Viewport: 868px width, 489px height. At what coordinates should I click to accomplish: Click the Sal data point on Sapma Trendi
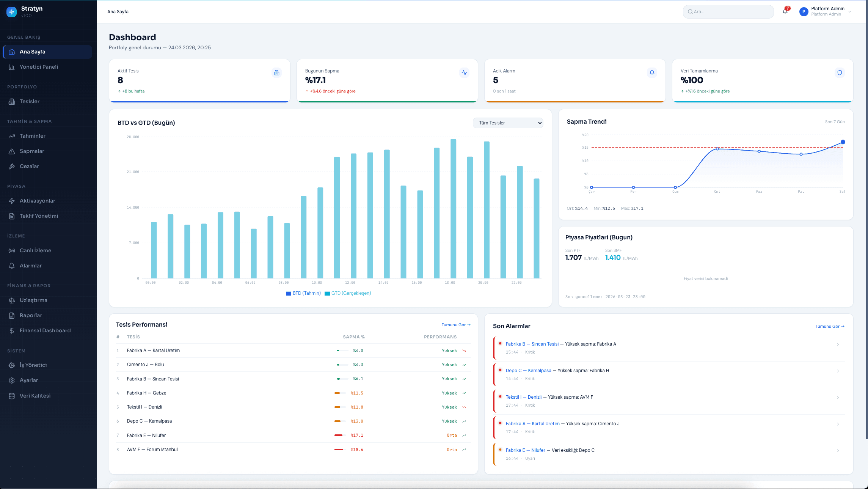point(843,142)
